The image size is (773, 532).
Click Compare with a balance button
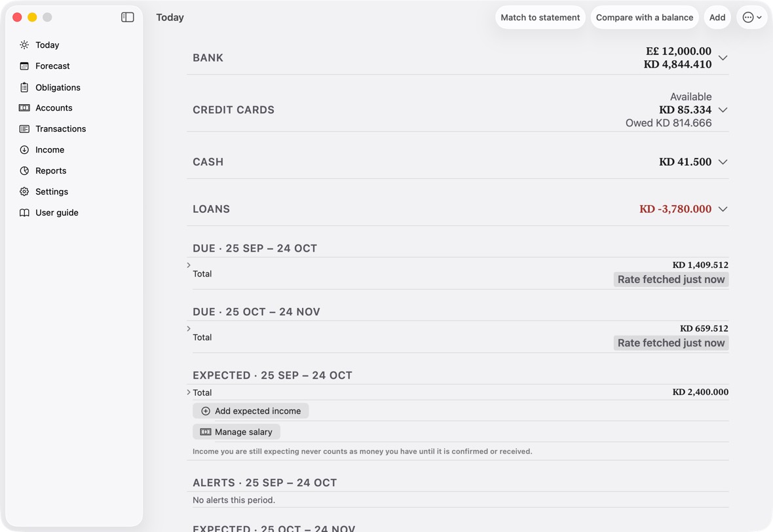pyautogui.click(x=645, y=17)
